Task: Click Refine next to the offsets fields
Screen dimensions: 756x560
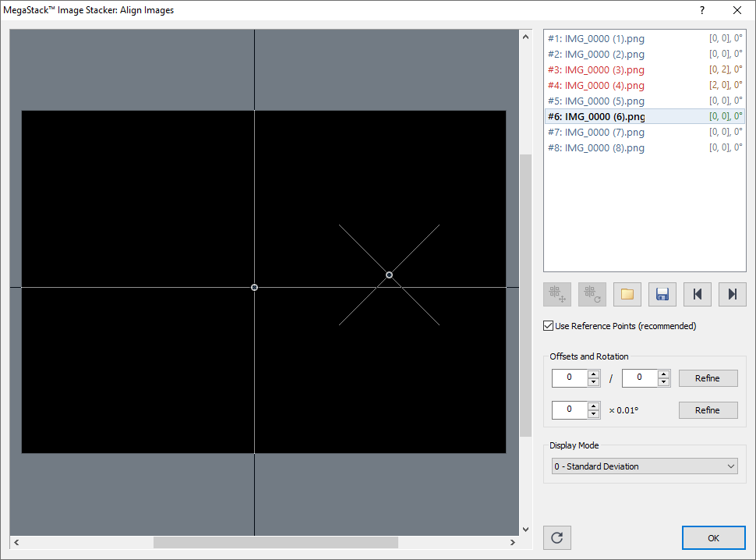Action: point(708,378)
